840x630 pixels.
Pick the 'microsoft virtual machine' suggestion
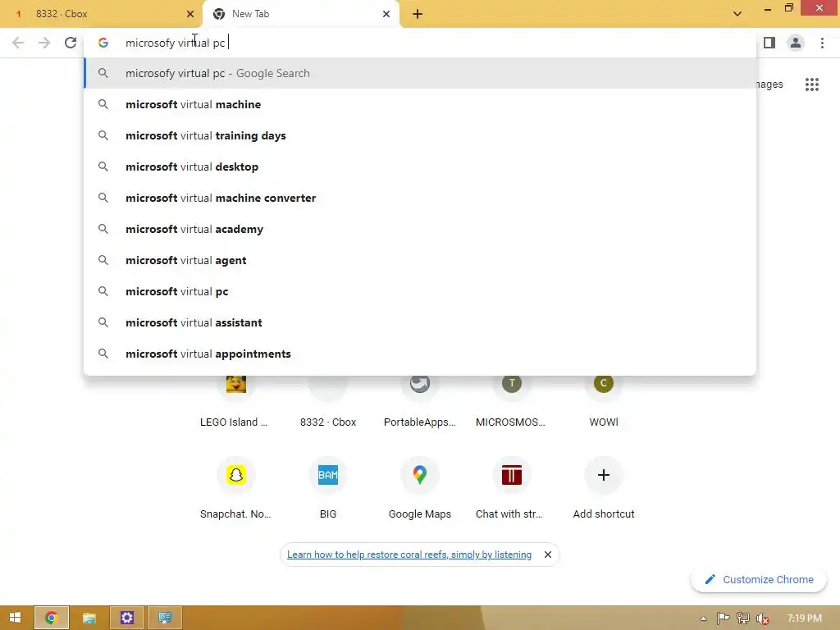click(421, 104)
